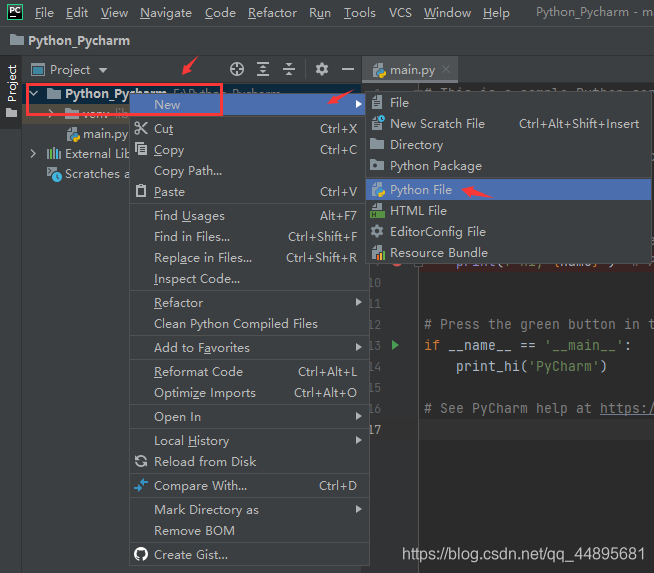Click the File icon in New submenu
The image size is (654, 573).
click(377, 102)
